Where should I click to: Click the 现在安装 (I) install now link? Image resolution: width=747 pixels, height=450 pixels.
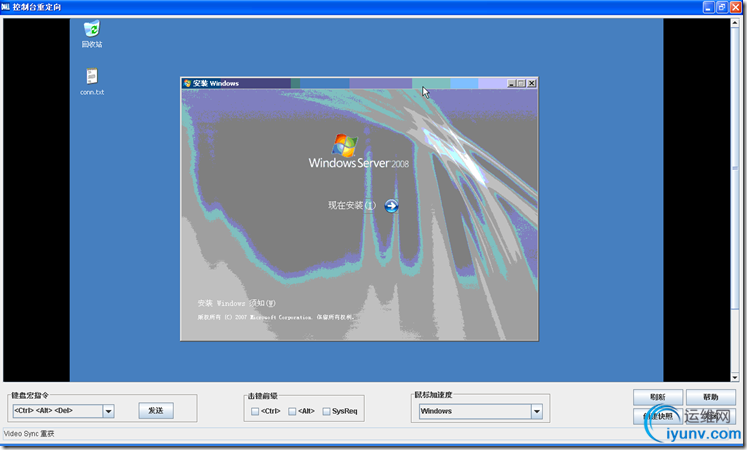[352, 206]
